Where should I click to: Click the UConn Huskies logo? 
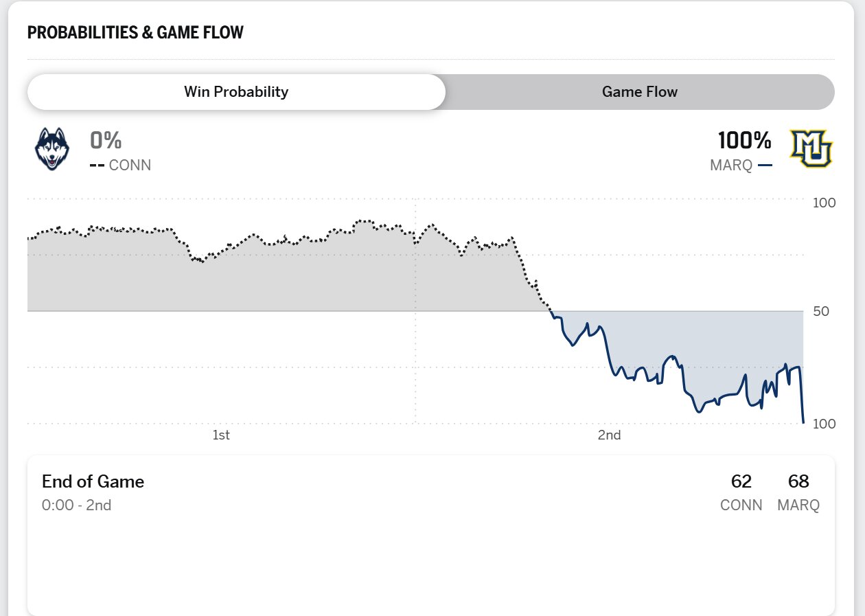tap(52, 148)
